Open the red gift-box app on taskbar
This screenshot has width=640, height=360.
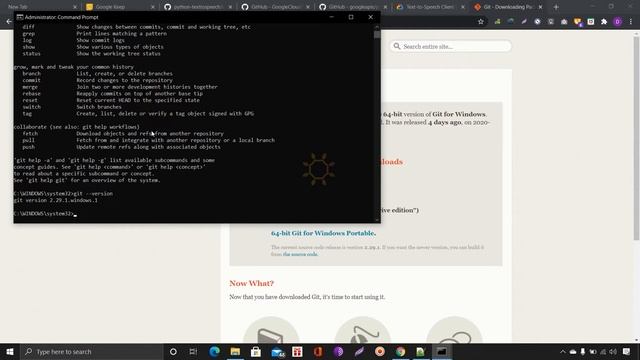[x=297, y=351]
